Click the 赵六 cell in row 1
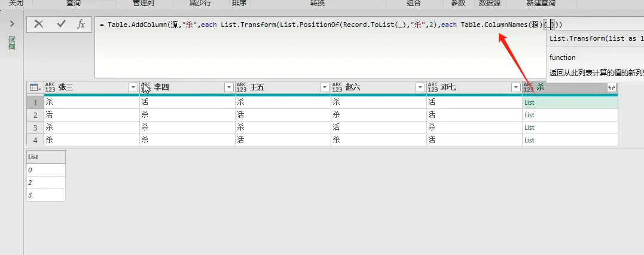 pyautogui.click(x=379, y=102)
